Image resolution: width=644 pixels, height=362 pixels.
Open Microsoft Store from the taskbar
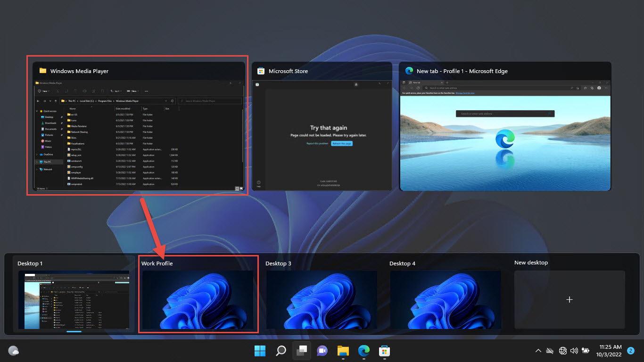click(x=384, y=351)
